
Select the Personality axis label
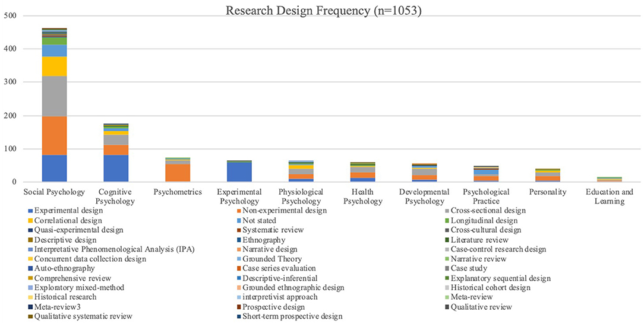[x=548, y=192]
